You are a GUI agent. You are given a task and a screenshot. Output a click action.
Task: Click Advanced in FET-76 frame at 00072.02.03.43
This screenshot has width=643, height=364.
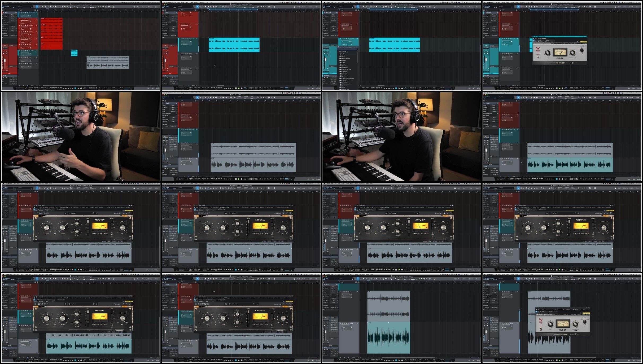[x=438, y=213]
